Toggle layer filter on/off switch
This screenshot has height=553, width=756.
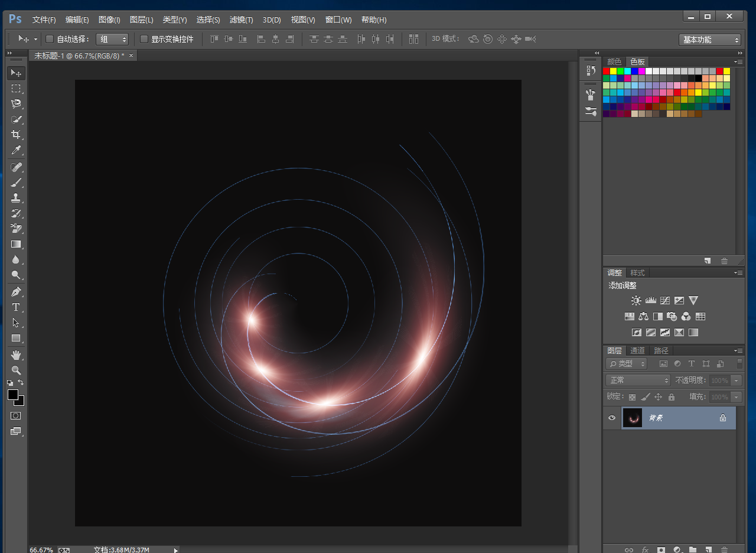(x=739, y=363)
